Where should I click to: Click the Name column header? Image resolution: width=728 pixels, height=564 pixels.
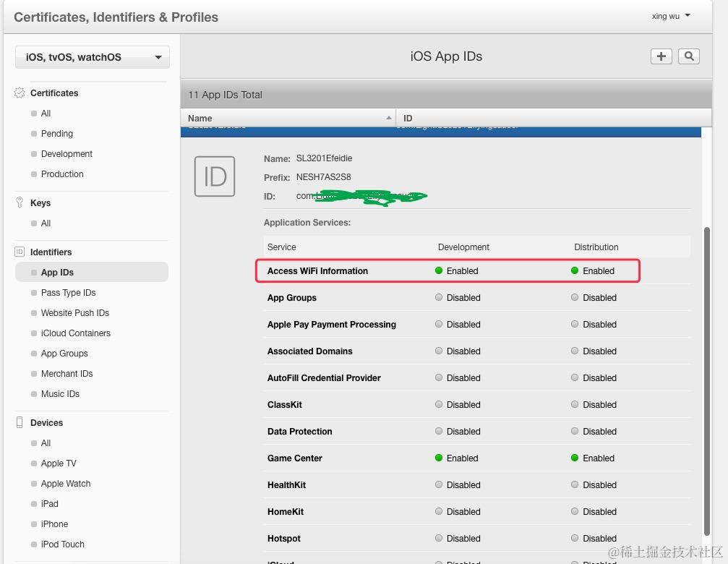[x=288, y=118]
